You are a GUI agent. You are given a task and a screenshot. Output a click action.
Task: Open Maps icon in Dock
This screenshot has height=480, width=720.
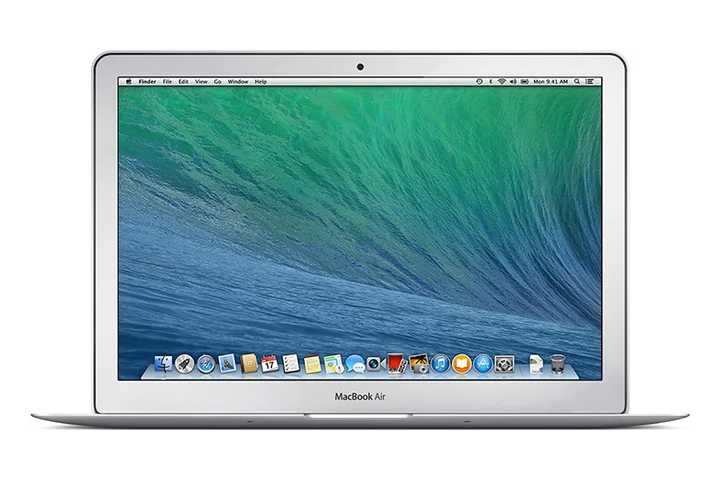coord(333,364)
